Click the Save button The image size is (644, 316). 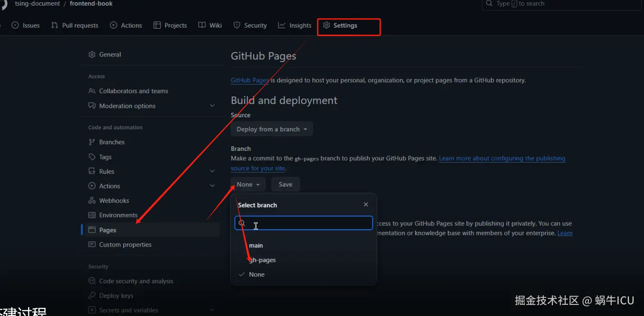285,185
